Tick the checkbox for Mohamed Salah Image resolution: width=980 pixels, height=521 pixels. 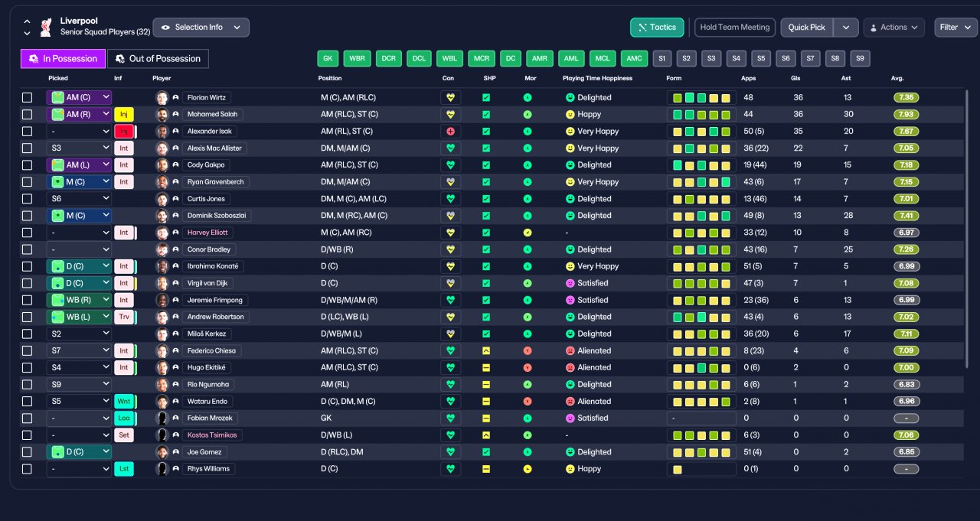click(28, 115)
